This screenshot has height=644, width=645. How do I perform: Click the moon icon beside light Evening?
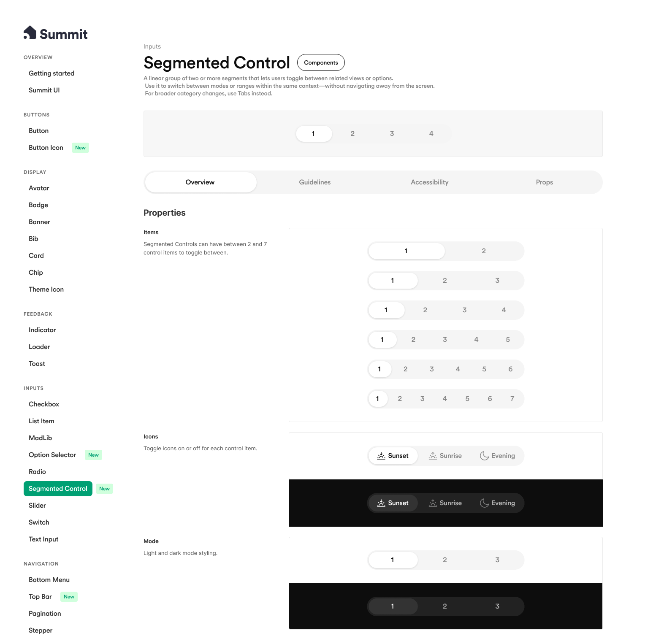(484, 456)
